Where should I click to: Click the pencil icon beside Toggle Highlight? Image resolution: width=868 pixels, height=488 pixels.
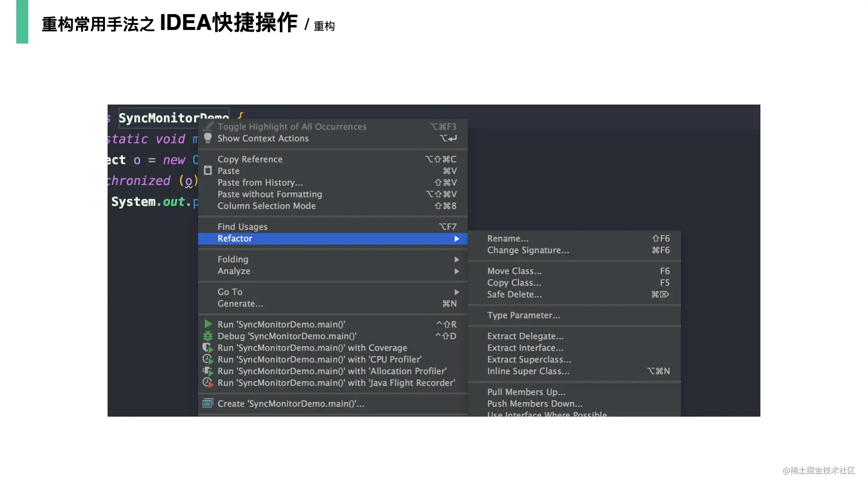point(208,127)
